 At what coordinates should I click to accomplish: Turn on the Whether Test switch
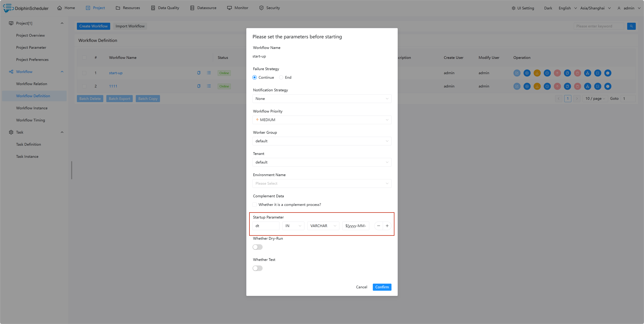click(x=257, y=268)
